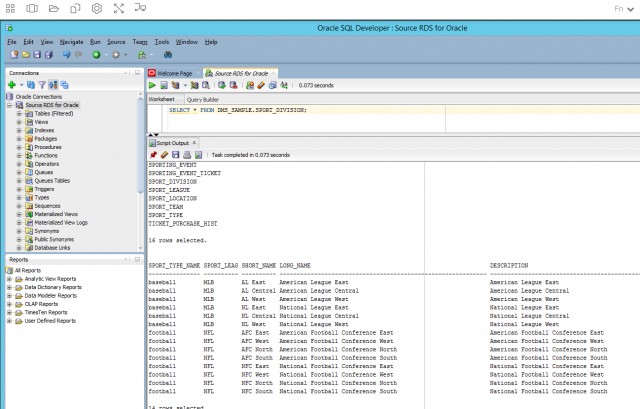Close the Source RDS for Oracle tab

[273, 73]
